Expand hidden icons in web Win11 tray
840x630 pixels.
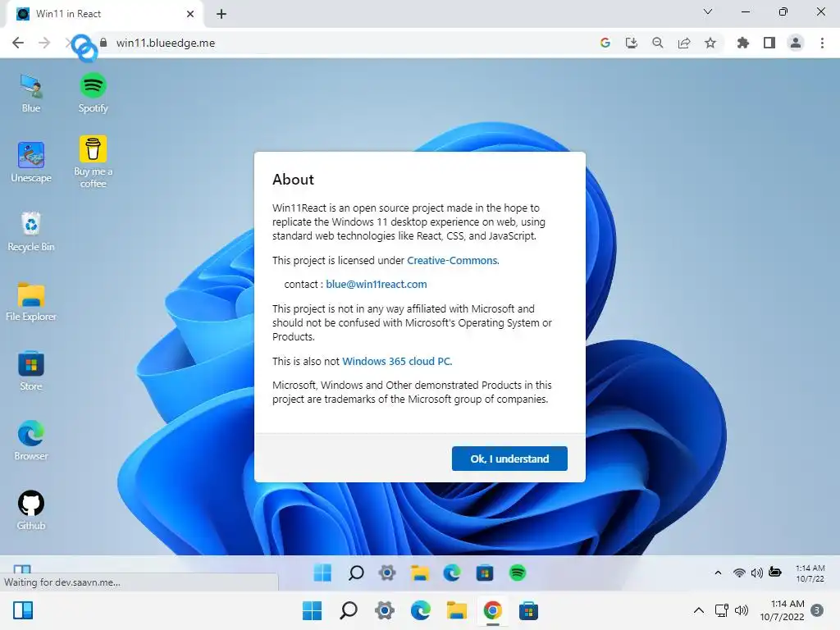tap(718, 573)
